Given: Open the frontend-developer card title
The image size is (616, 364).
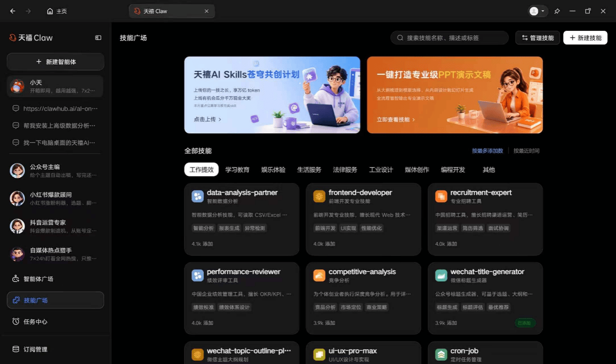Looking at the screenshot, I should tap(360, 193).
